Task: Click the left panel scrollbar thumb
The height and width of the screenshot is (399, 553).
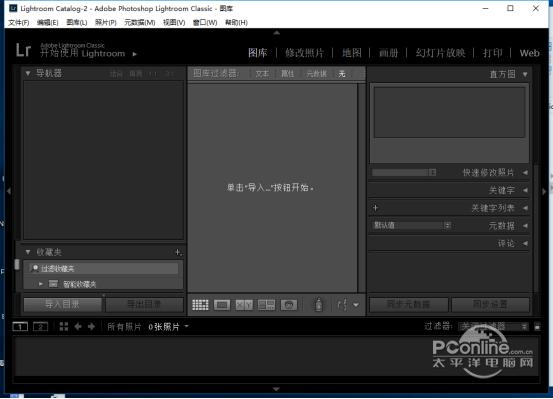Action: (17, 265)
